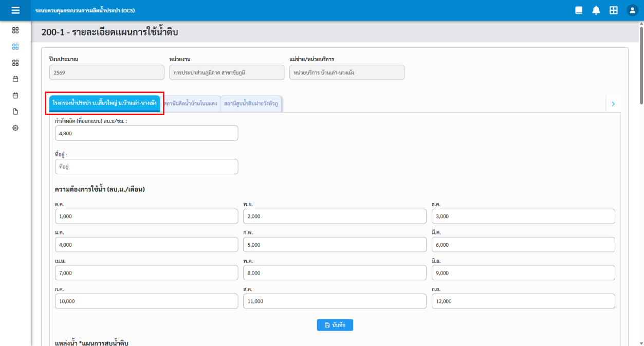
Task: Focus the ก.พ. field with 5,000
Action: pos(335,245)
